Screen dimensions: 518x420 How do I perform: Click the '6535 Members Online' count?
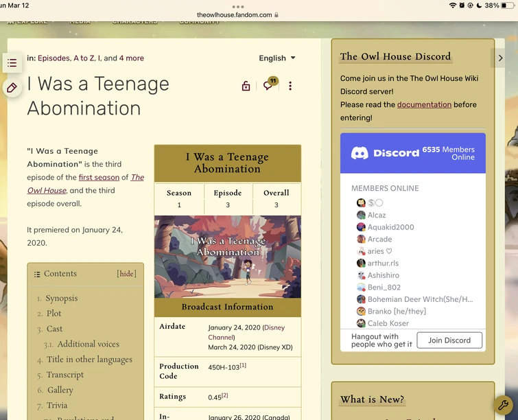click(449, 153)
